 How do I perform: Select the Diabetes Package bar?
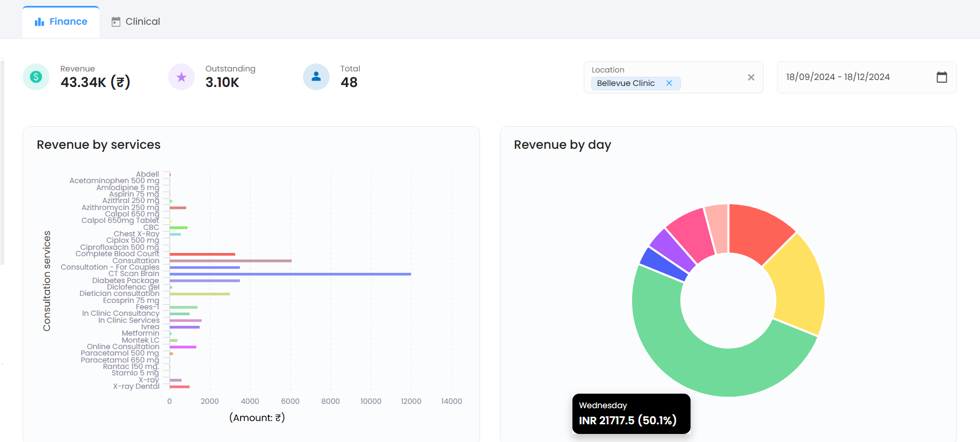pos(205,280)
